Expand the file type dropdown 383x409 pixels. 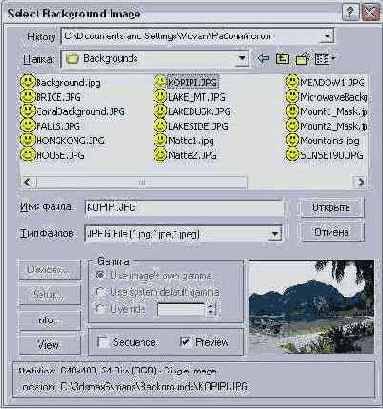point(275,234)
